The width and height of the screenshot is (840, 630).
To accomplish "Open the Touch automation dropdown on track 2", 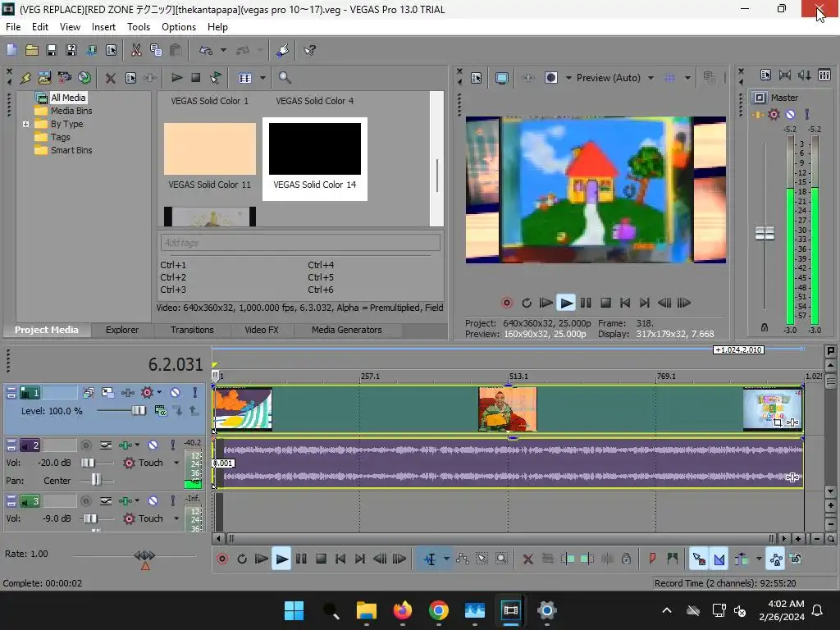I will click(176, 463).
